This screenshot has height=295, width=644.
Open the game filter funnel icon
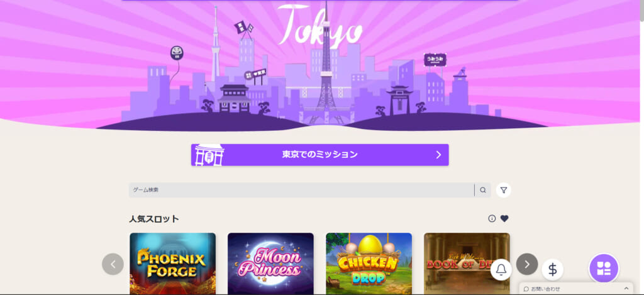point(504,190)
